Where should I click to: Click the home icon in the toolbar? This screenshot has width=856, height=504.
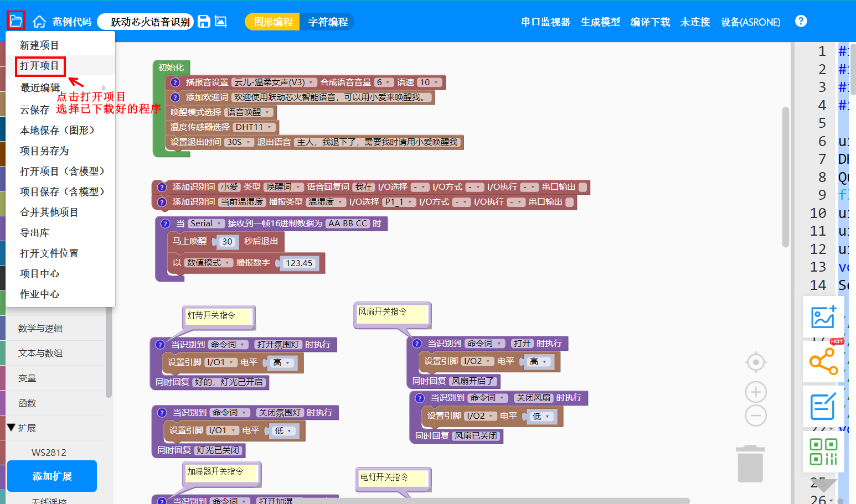(39, 22)
